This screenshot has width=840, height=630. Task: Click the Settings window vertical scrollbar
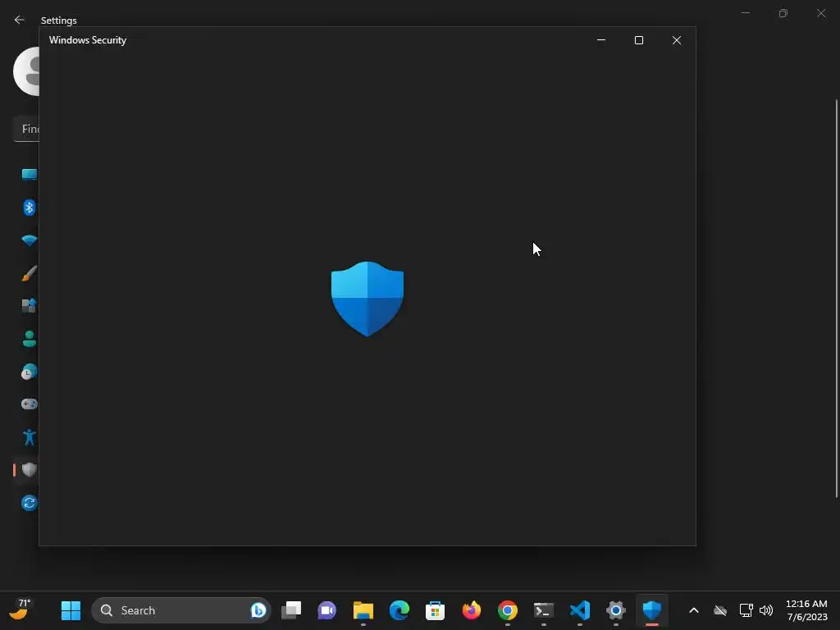836,299
